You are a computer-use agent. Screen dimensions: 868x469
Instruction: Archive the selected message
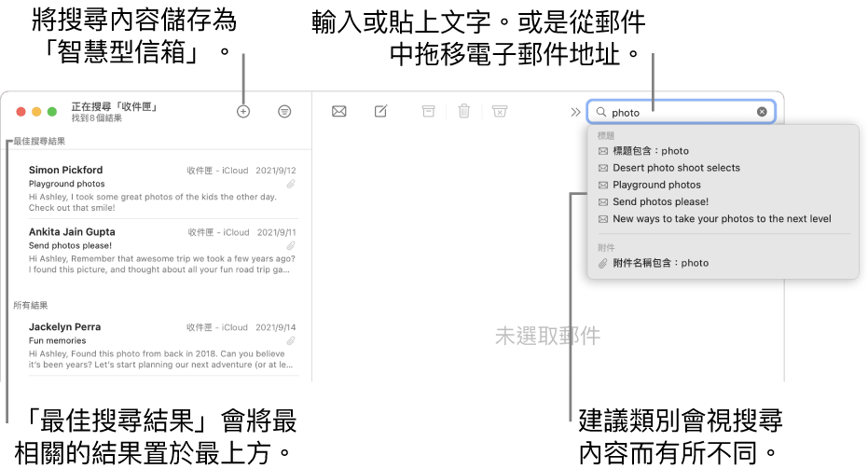(x=429, y=111)
